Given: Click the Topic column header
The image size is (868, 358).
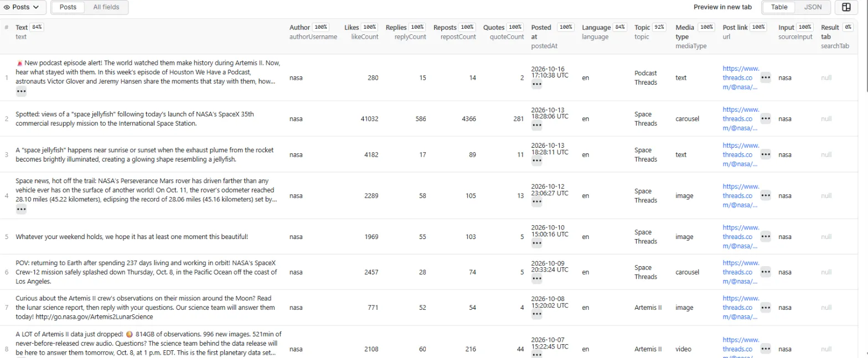Looking at the screenshot, I should click(x=642, y=27).
